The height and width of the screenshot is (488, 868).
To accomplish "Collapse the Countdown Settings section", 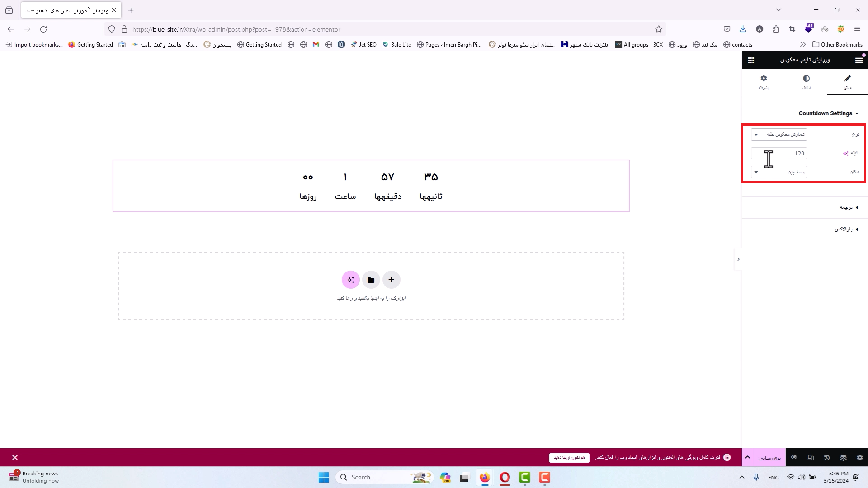I will 828,113.
